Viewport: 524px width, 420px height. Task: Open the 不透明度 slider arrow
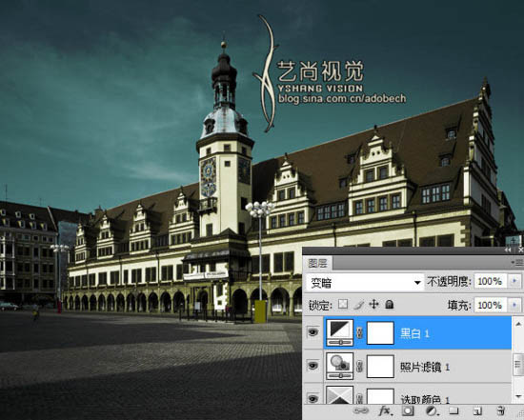pyautogui.click(x=514, y=281)
